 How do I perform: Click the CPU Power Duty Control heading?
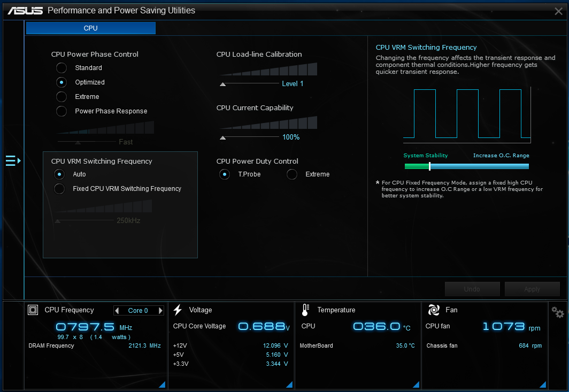(x=257, y=161)
